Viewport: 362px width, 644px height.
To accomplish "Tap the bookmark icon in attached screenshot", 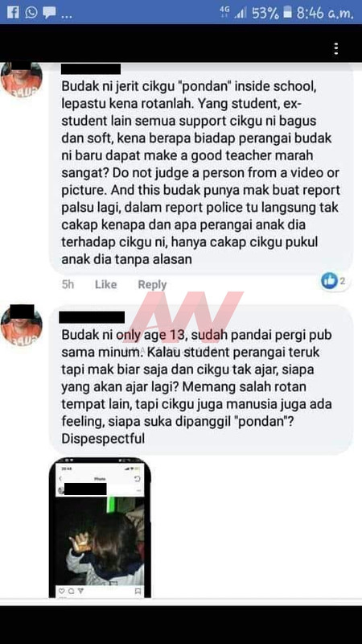I will click(x=138, y=591).
